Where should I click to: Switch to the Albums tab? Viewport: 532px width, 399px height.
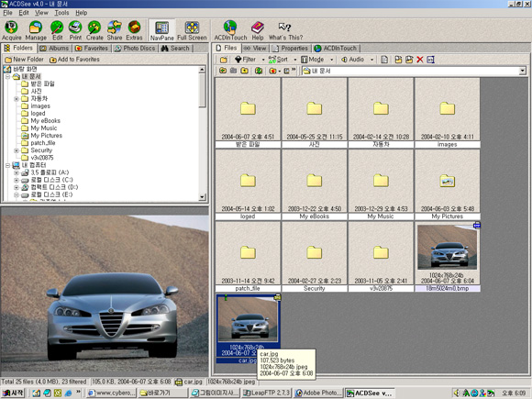(54, 49)
